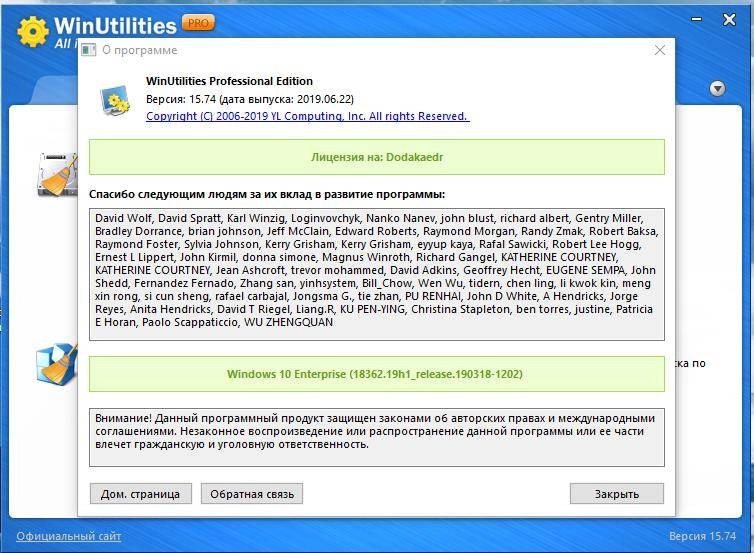The image size is (754, 553).
Task: Click the Лицензия на: Dodakaedr banner
Action: point(377,157)
